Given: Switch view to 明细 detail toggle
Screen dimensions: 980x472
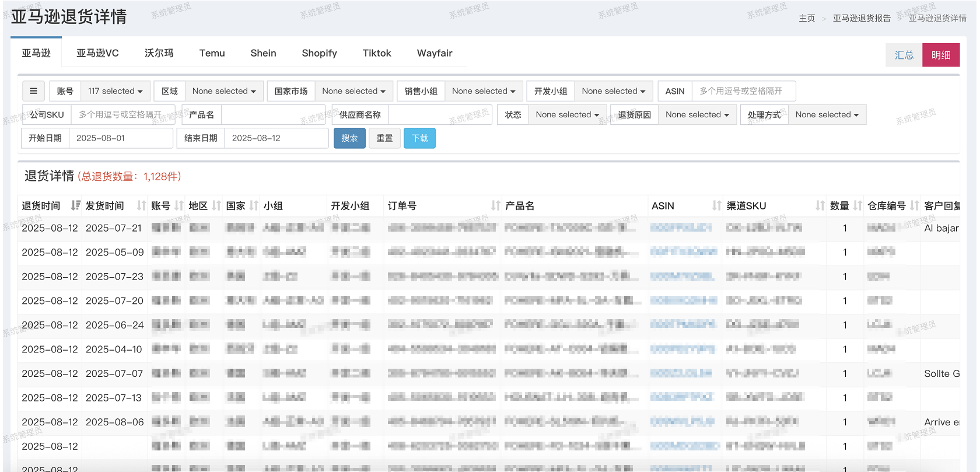Looking at the screenshot, I should click(x=940, y=55).
